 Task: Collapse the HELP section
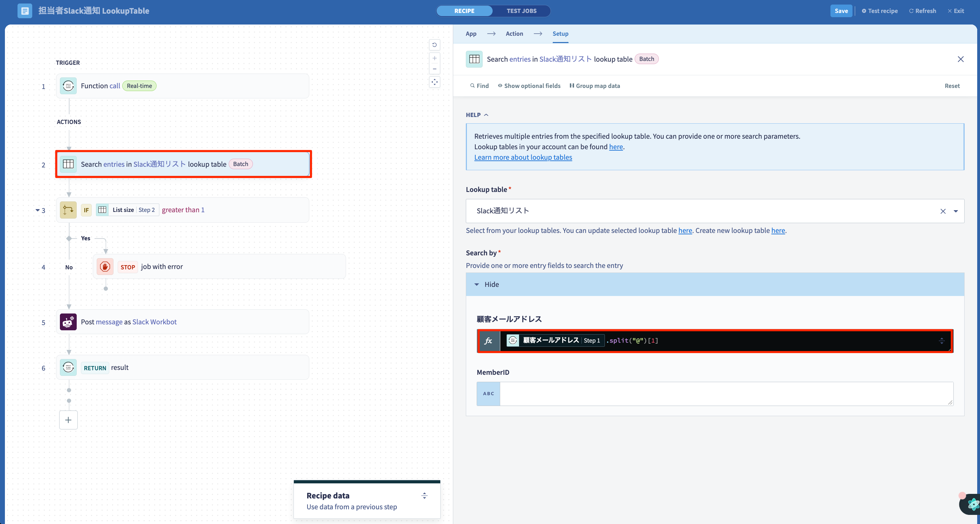pos(477,115)
